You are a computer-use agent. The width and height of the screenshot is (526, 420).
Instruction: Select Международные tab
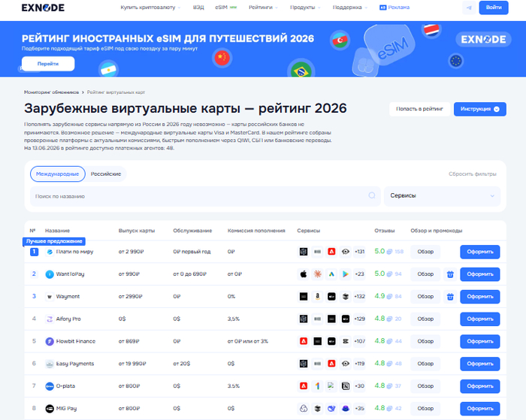(58, 174)
